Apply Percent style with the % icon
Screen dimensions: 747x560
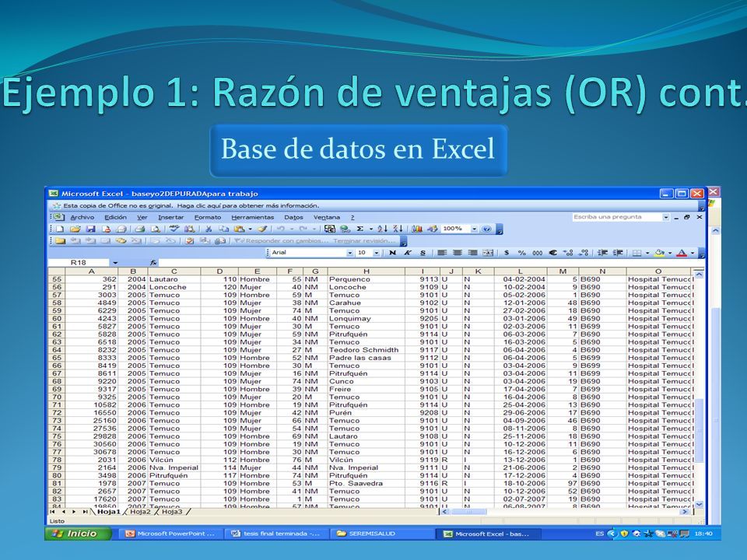[x=521, y=253]
